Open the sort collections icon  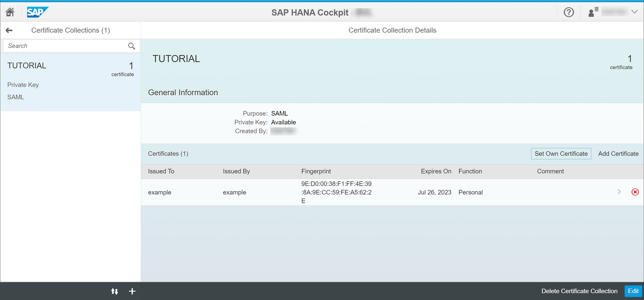[114, 292]
